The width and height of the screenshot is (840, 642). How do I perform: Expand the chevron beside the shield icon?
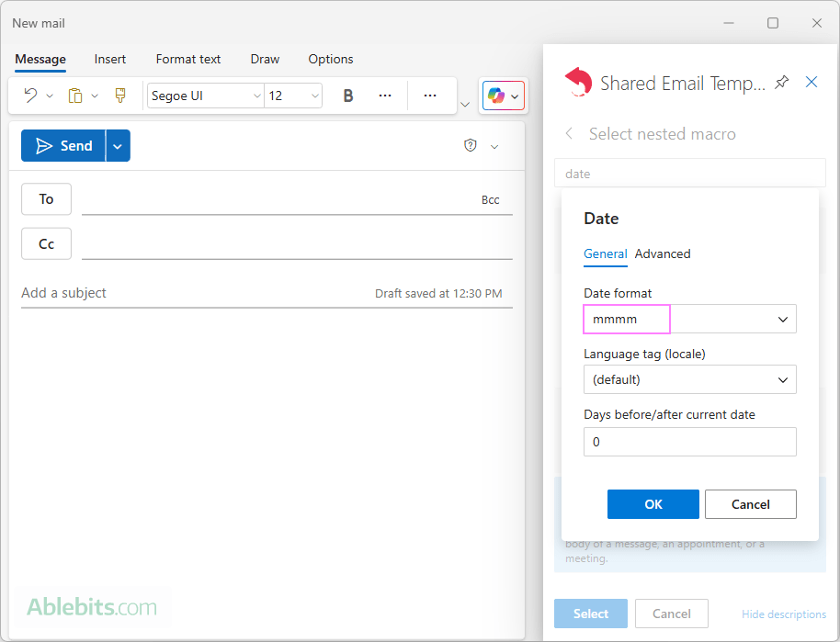click(494, 147)
